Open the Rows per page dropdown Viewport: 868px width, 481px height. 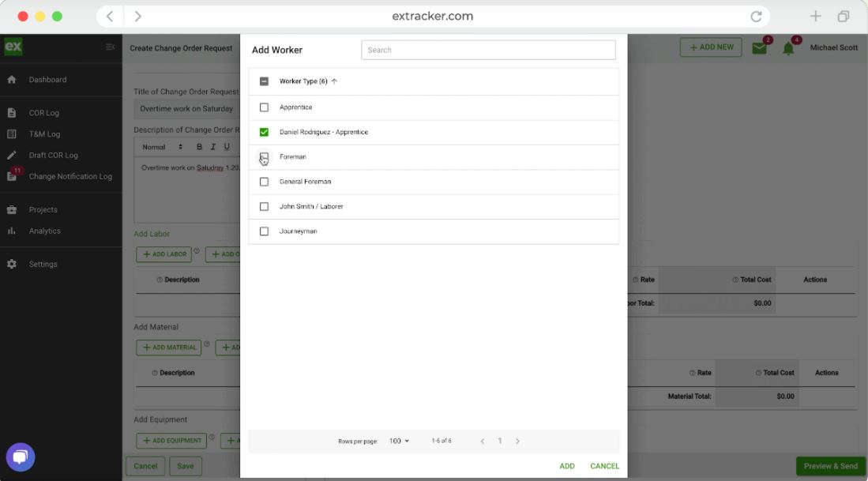[399, 441]
